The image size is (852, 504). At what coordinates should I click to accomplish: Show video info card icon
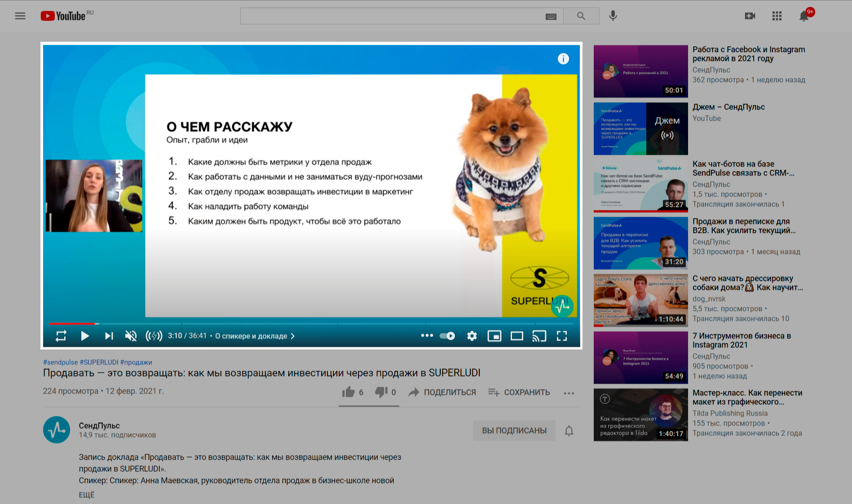(563, 59)
